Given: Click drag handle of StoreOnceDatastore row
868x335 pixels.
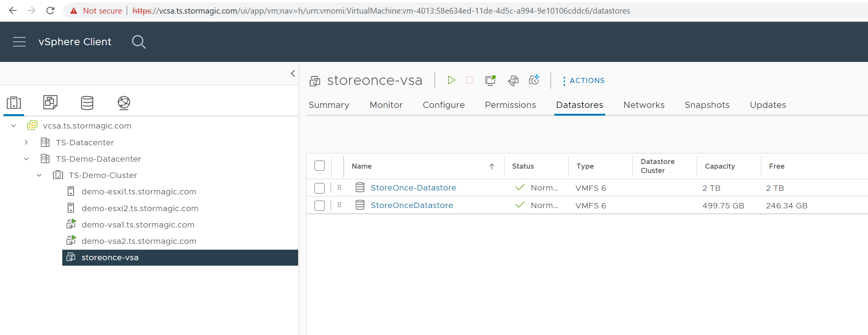Looking at the screenshot, I should (339, 205).
